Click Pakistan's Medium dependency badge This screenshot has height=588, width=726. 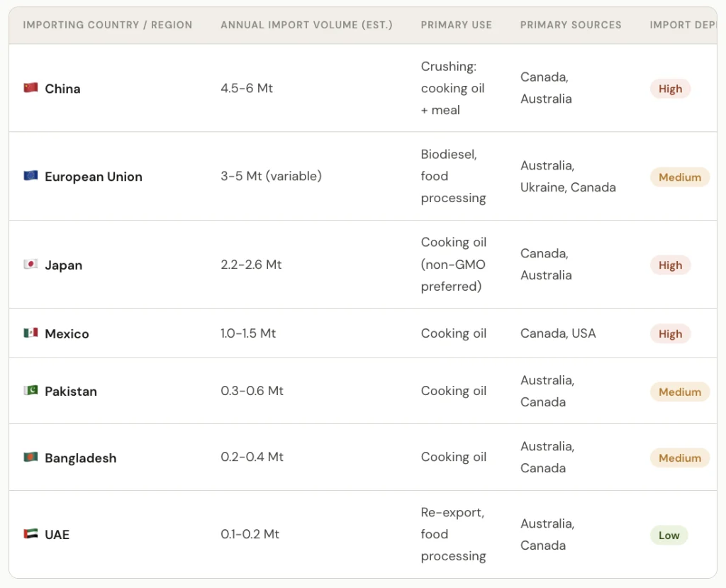click(x=680, y=392)
